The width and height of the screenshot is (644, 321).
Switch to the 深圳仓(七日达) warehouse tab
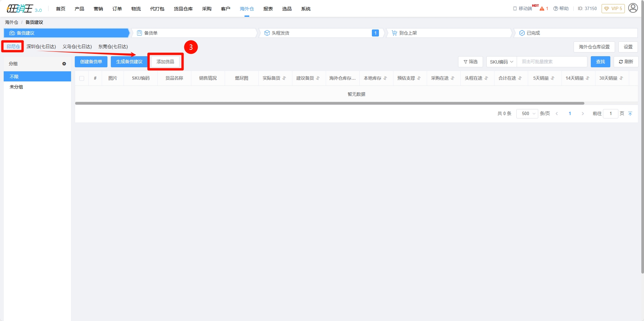click(41, 47)
